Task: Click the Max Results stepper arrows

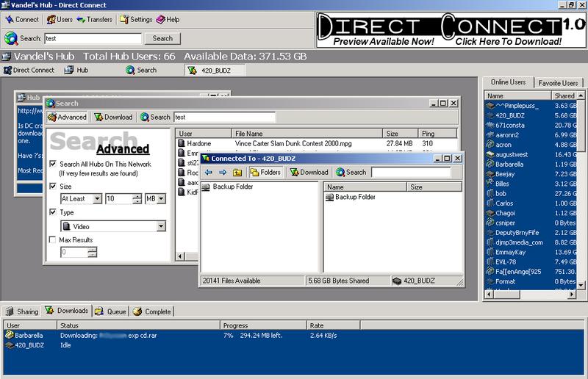Action: 93,252
